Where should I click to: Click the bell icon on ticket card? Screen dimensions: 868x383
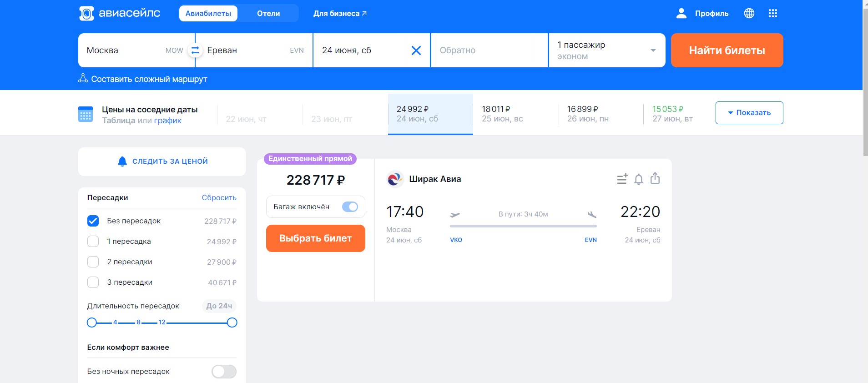coord(639,179)
